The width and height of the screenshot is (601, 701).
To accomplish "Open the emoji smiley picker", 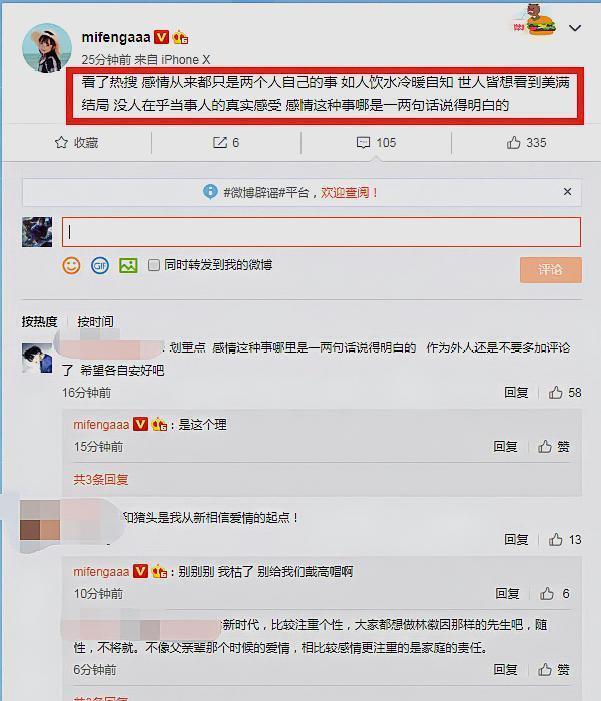I will tap(71, 266).
